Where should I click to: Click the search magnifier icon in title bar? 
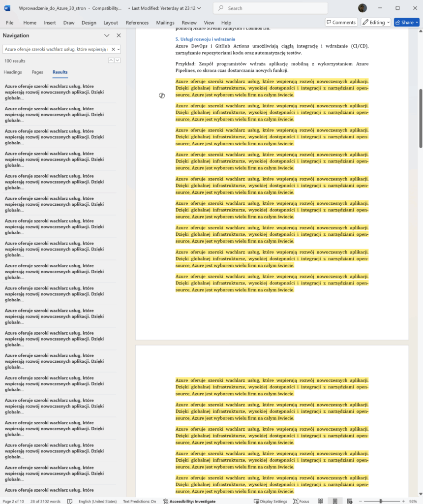(x=221, y=8)
